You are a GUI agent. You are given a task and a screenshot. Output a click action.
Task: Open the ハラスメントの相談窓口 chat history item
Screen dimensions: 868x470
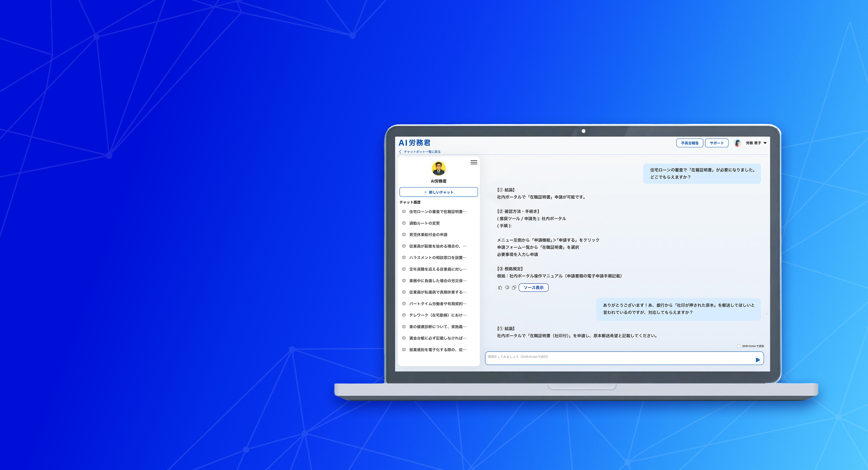pyautogui.click(x=437, y=257)
